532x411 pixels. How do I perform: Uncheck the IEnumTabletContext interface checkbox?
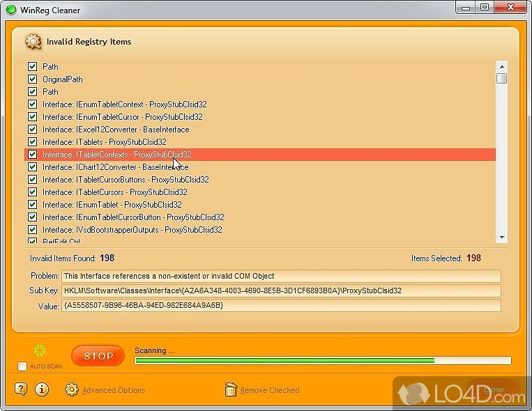tap(33, 104)
